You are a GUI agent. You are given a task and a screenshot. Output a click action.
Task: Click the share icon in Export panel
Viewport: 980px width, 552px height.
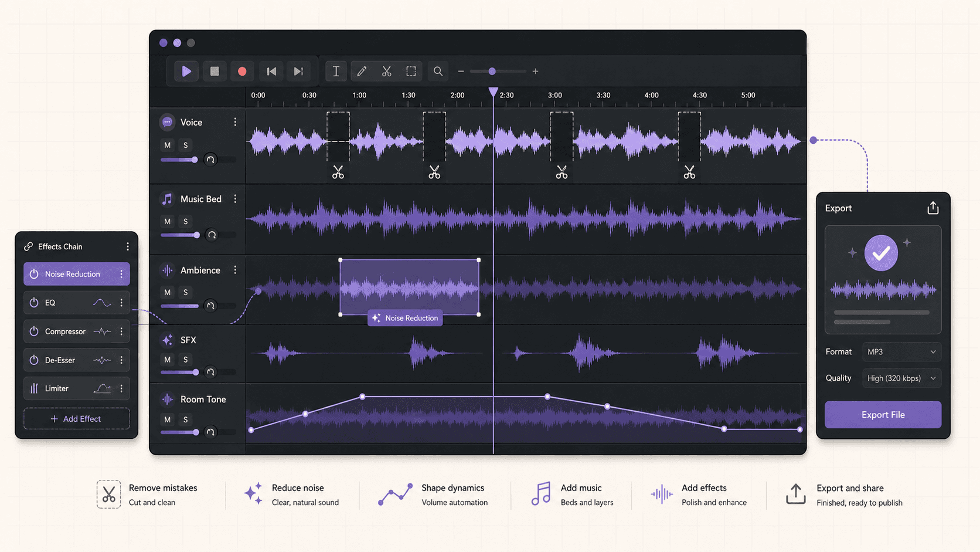coord(933,208)
